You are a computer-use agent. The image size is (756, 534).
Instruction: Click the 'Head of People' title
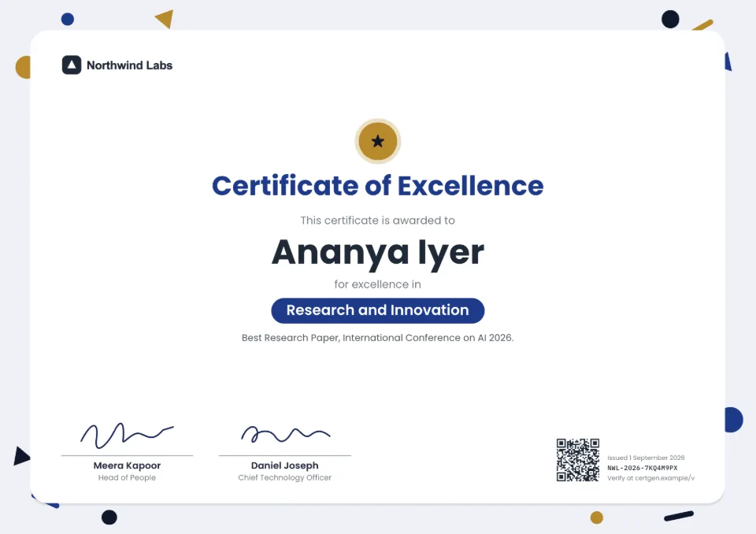(127, 477)
